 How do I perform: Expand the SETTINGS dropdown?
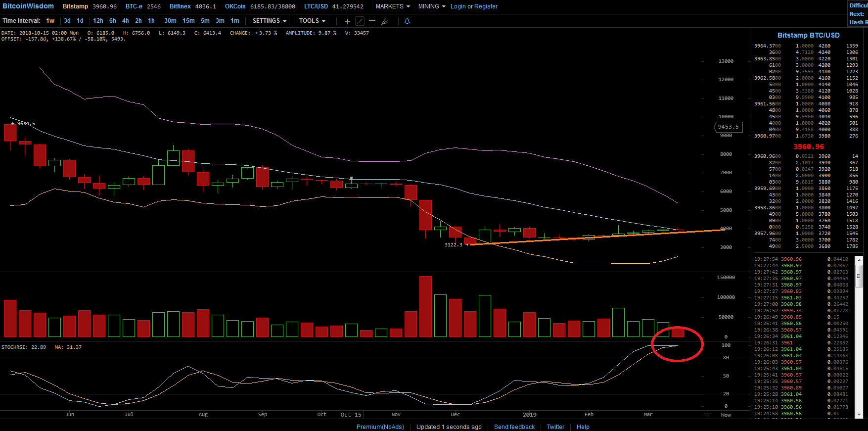[269, 21]
